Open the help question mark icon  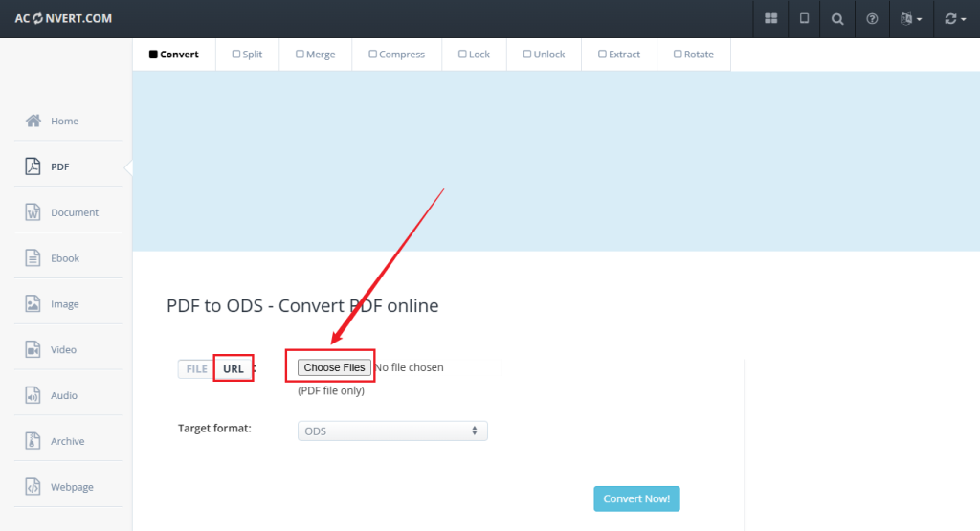tap(872, 19)
